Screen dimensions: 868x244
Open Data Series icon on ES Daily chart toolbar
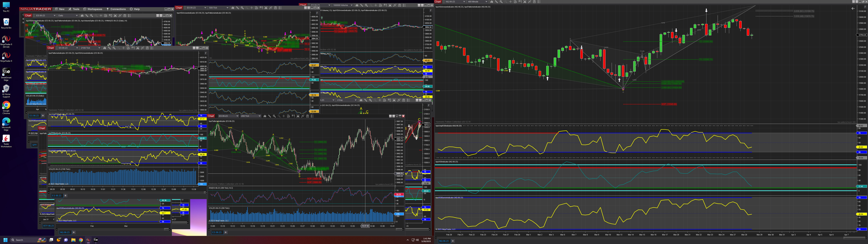(115, 15)
